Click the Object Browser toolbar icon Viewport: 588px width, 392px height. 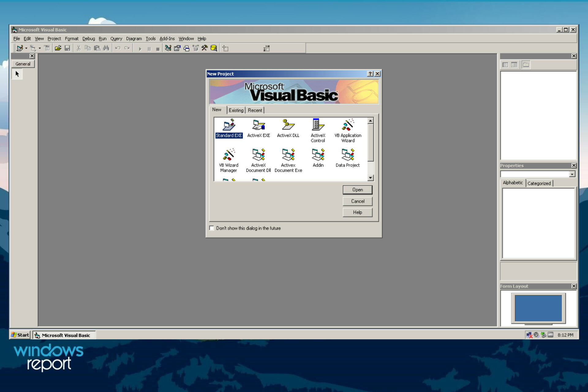pos(195,48)
